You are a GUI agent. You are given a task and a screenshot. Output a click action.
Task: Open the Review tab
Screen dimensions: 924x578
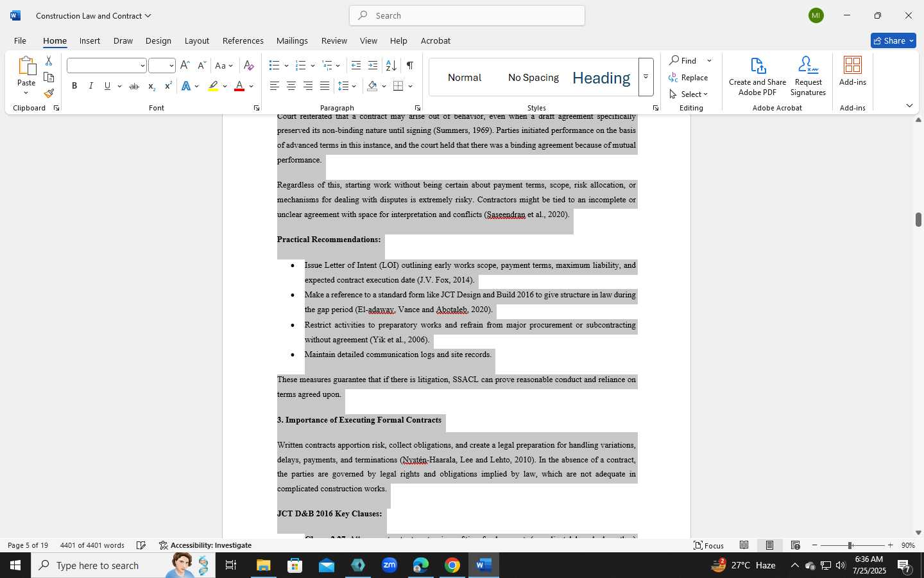click(334, 40)
